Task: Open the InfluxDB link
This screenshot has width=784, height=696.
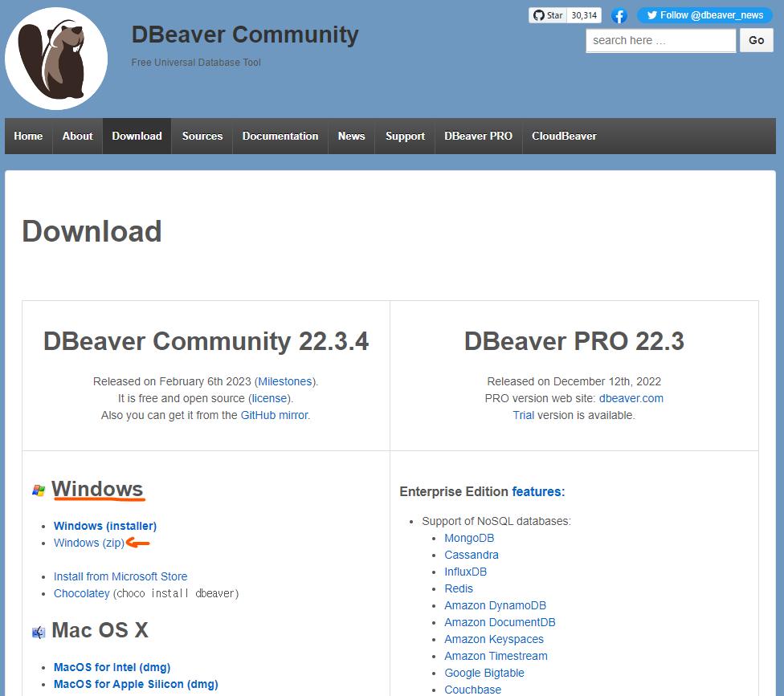Action: click(466, 572)
